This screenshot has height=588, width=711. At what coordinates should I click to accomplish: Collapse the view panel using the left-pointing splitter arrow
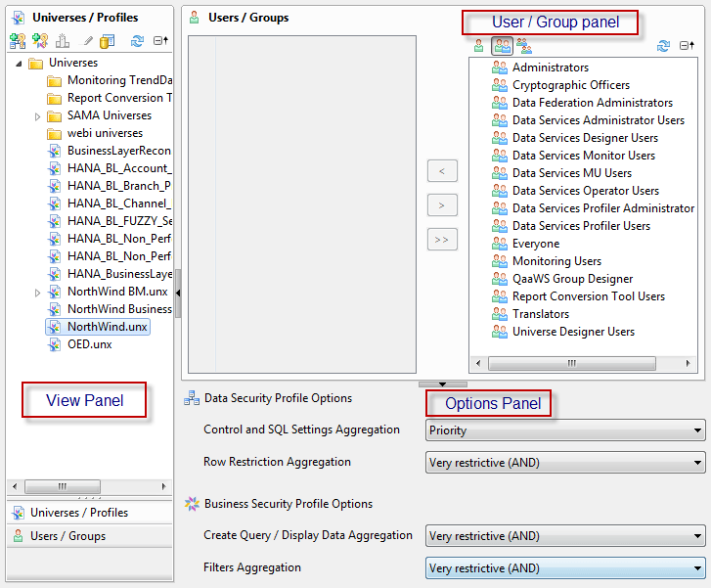click(178, 293)
